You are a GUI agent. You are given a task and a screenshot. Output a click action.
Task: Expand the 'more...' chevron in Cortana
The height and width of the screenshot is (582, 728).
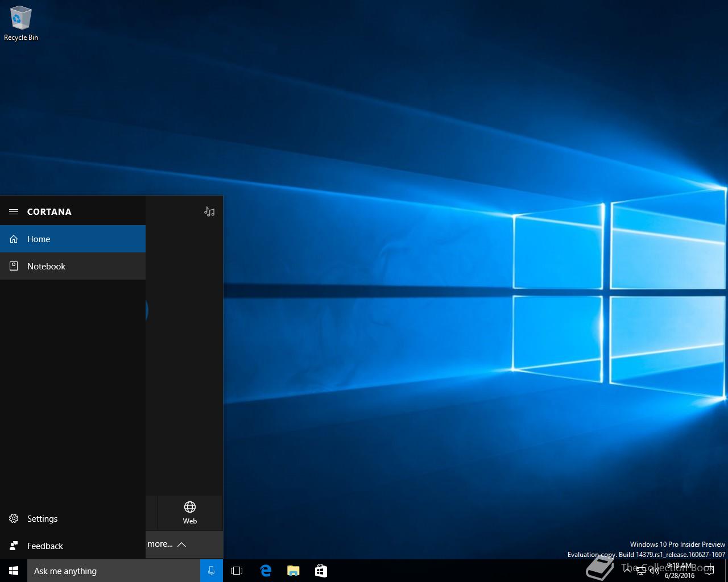point(181,544)
